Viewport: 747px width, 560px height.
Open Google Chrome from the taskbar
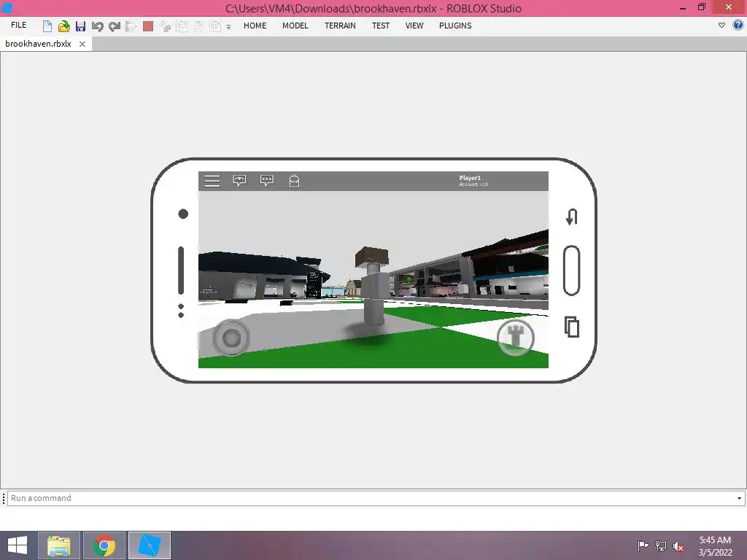[x=104, y=545]
